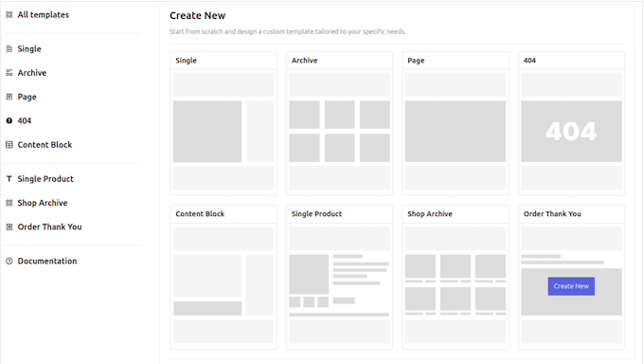Click the All templates grid icon
This screenshot has height=364, width=644.
9,15
